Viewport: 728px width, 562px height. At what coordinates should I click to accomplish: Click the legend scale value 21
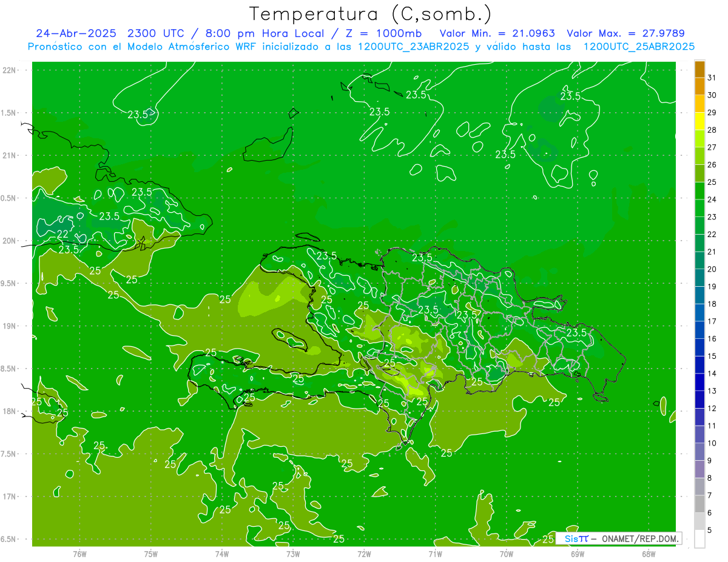pos(712,252)
